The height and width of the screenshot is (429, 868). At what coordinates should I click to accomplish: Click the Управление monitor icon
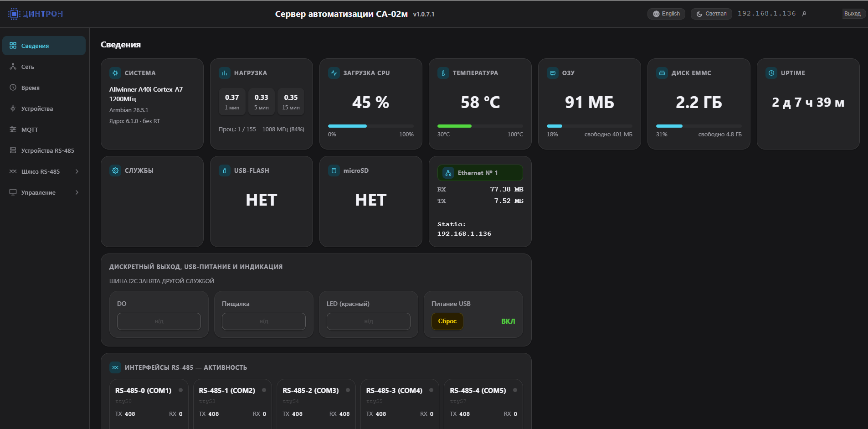point(13,192)
